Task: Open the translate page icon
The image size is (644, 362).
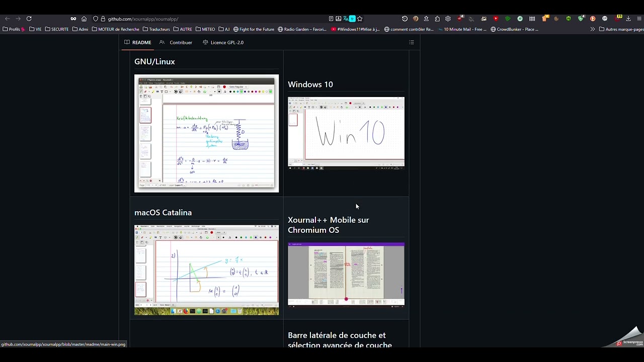Action: (x=346, y=19)
